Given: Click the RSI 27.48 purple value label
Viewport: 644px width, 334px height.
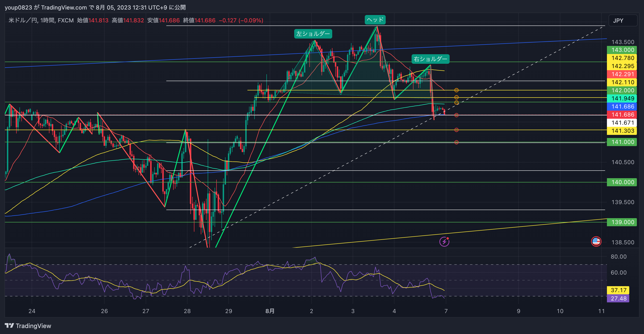Looking at the screenshot, I should (x=618, y=298).
